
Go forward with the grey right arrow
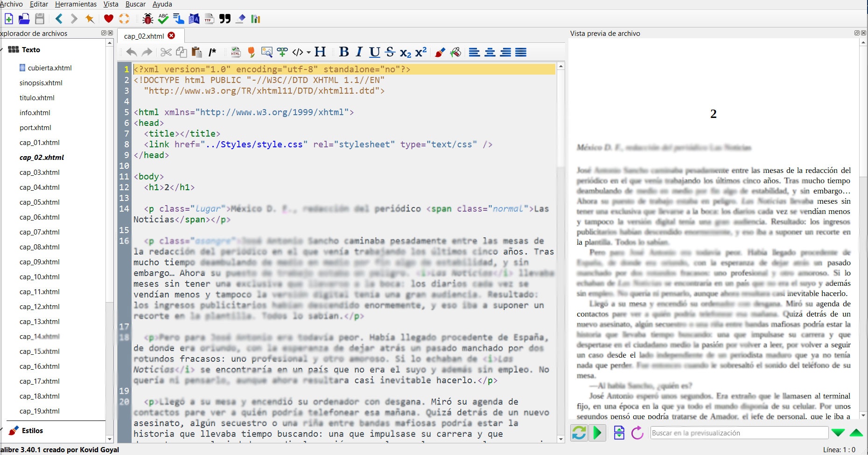click(74, 19)
